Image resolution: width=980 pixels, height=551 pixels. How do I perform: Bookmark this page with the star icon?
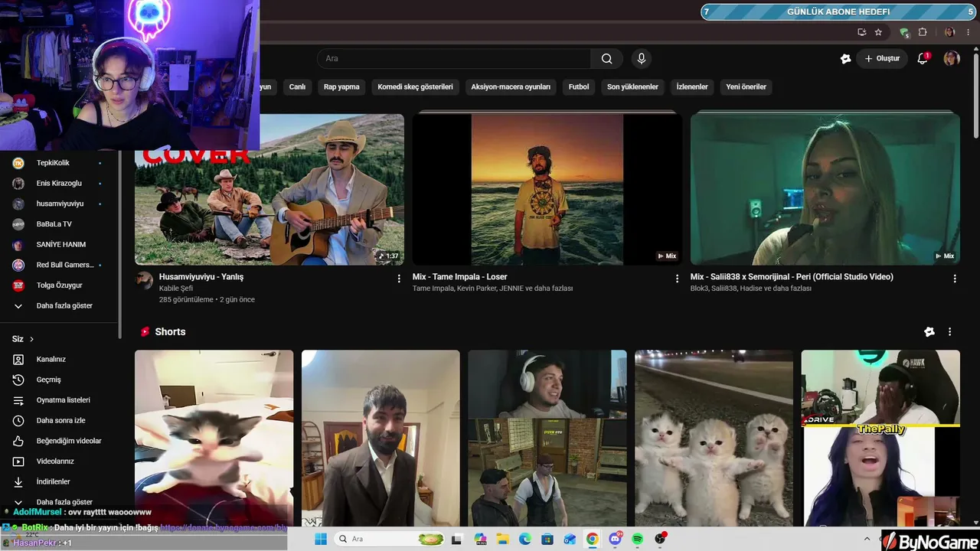coord(878,32)
